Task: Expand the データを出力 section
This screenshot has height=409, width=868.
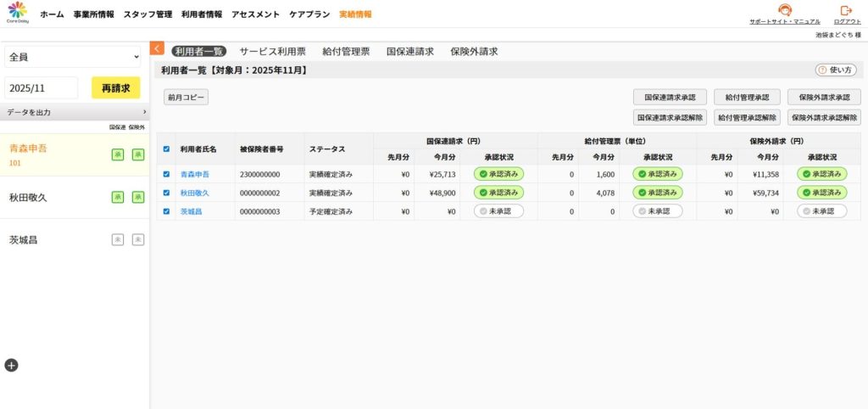Action: 75,112
